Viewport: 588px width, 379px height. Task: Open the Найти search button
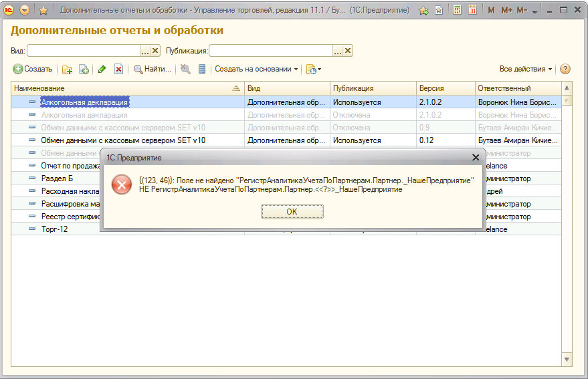(x=153, y=69)
